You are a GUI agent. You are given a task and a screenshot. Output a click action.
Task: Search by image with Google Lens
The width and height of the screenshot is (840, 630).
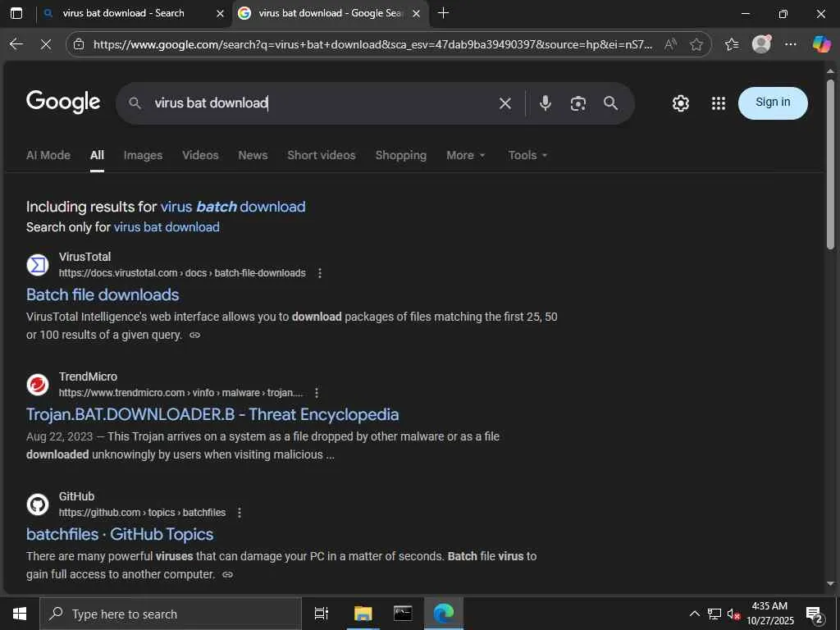click(578, 103)
